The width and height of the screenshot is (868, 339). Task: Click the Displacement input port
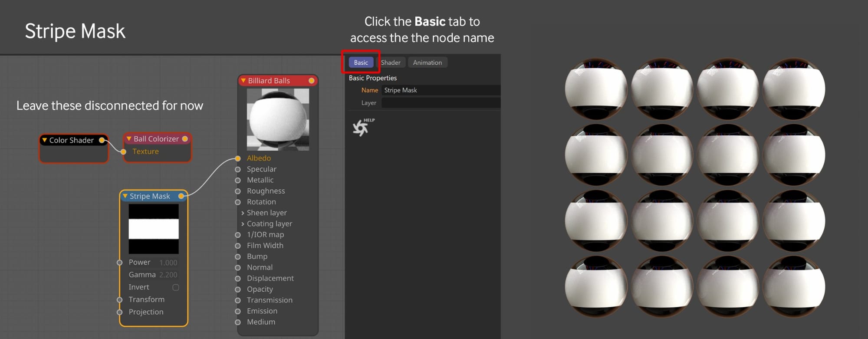pyautogui.click(x=238, y=278)
